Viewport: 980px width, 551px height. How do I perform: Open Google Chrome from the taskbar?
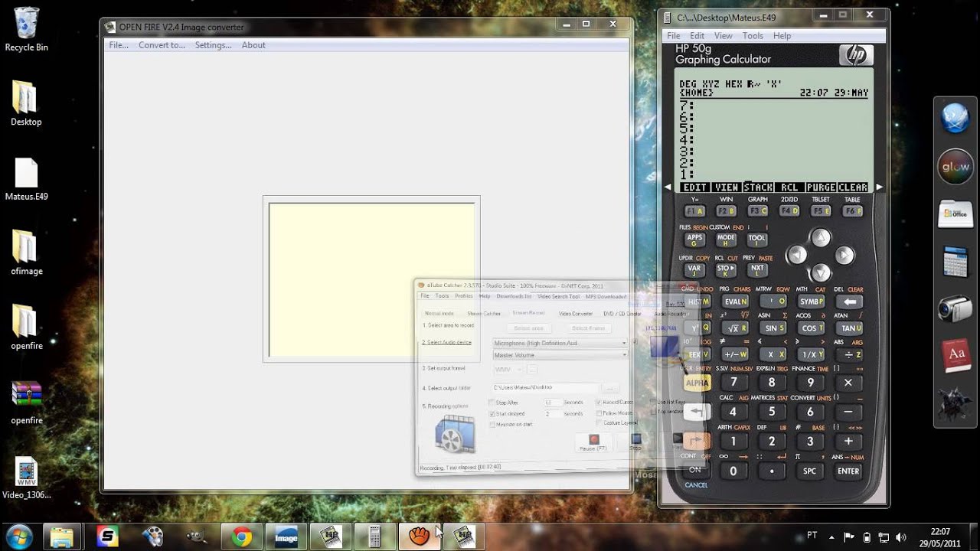242,537
